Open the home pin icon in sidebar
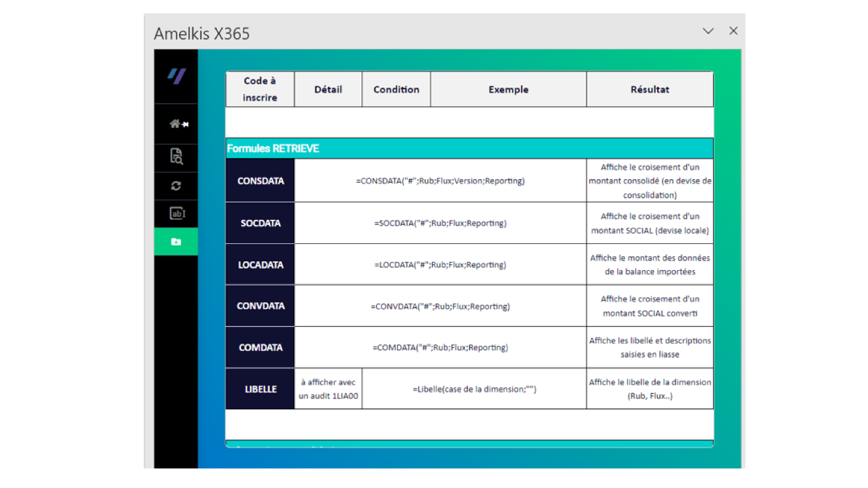 pyautogui.click(x=179, y=124)
